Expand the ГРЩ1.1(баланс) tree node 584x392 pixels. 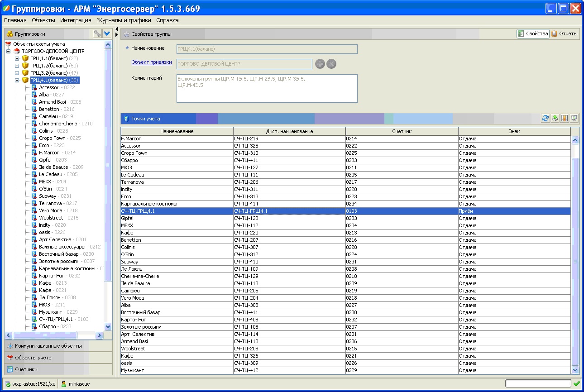pyautogui.click(x=17, y=58)
